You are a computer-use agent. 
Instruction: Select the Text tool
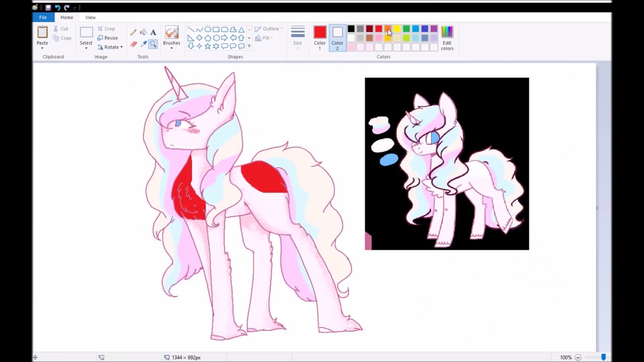[153, 32]
